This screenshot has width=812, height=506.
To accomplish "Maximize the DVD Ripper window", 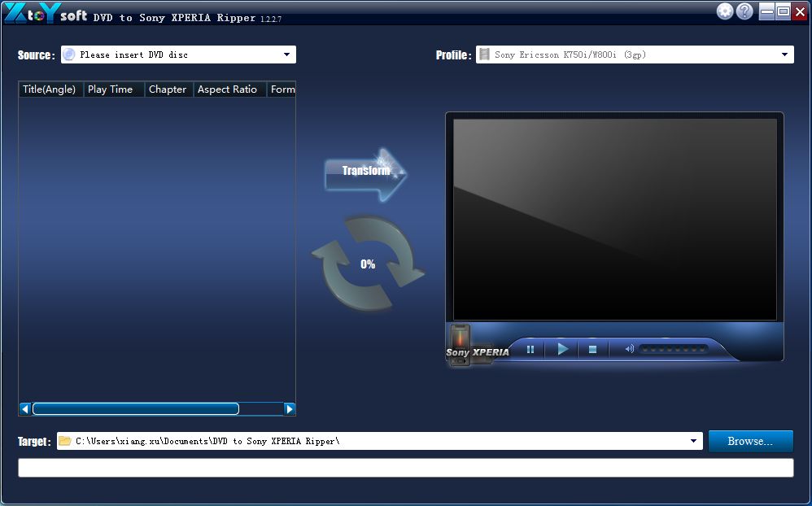I will pyautogui.click(x=784, y=11).
